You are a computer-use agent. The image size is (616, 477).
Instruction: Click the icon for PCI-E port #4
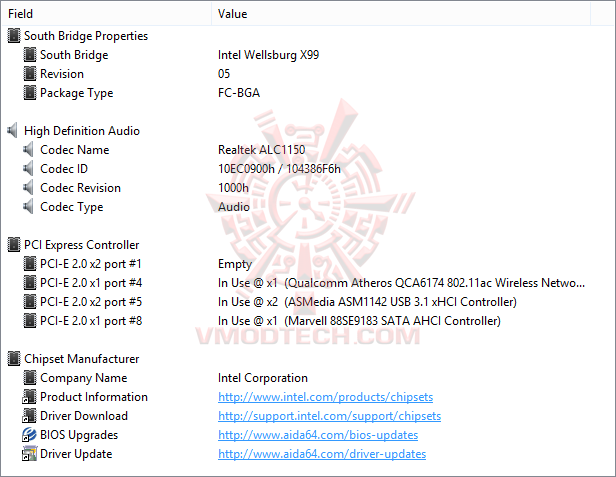(30, 283)
